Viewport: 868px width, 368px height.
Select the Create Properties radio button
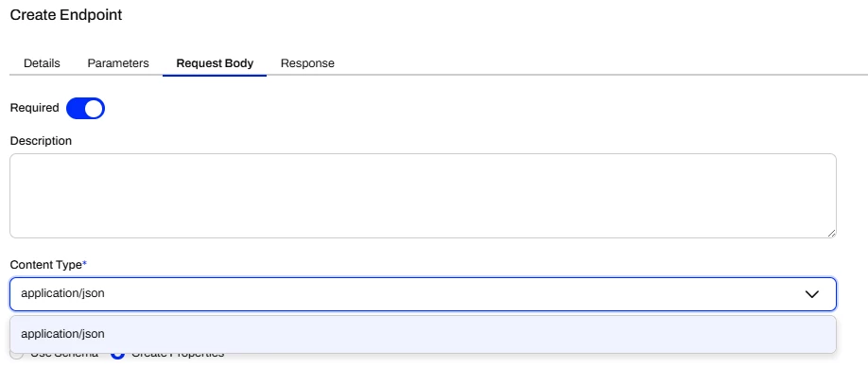(x=117, y=355)
